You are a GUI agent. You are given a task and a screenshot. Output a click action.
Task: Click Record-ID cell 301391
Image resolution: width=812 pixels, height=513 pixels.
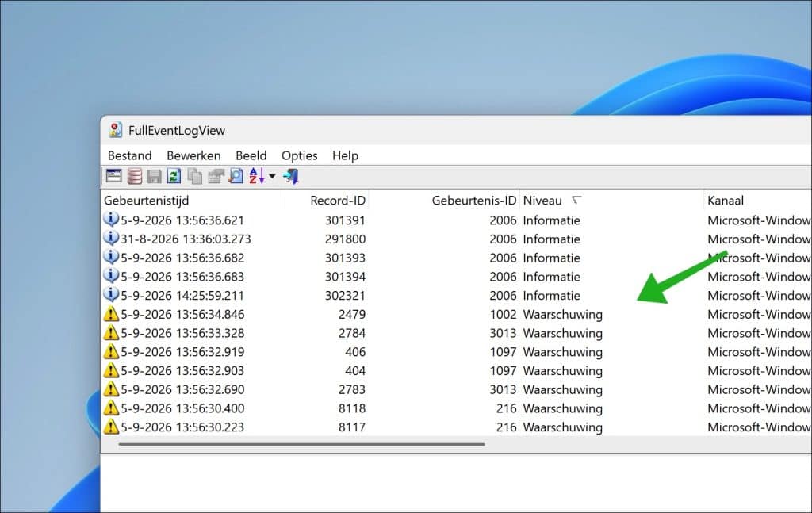345,220
